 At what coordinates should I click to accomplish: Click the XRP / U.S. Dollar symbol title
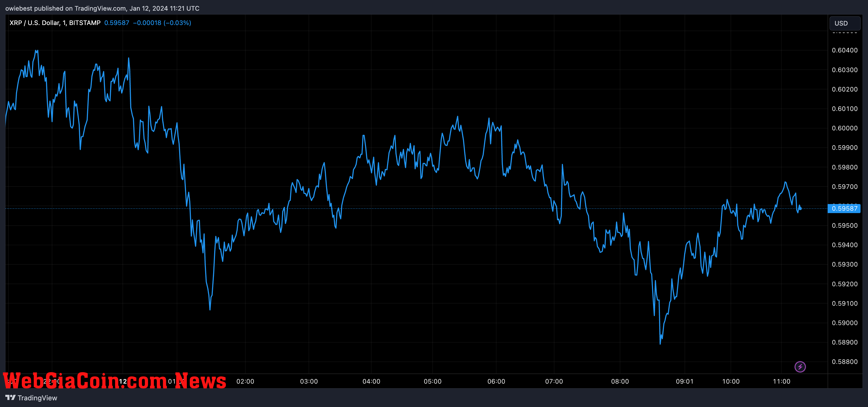tap(55, 23)
